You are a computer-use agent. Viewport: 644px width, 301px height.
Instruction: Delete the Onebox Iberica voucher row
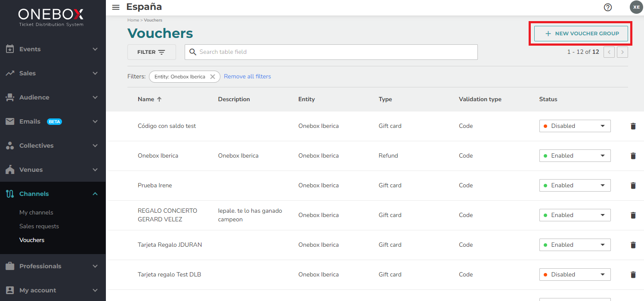[x=633, y=156]
